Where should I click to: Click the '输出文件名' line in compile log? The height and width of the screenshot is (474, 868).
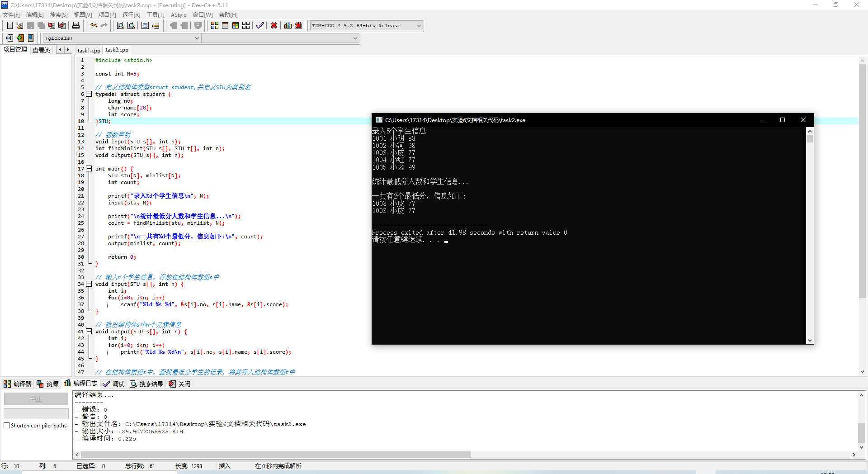coord(190,424)
